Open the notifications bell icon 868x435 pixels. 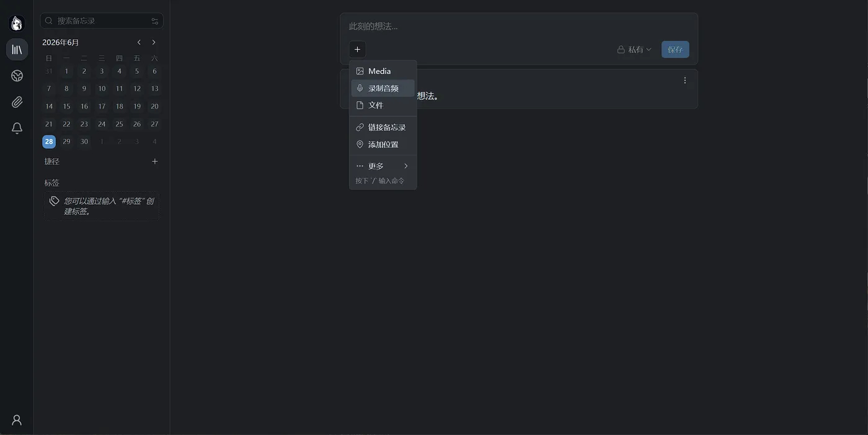[x=17, y=128]
